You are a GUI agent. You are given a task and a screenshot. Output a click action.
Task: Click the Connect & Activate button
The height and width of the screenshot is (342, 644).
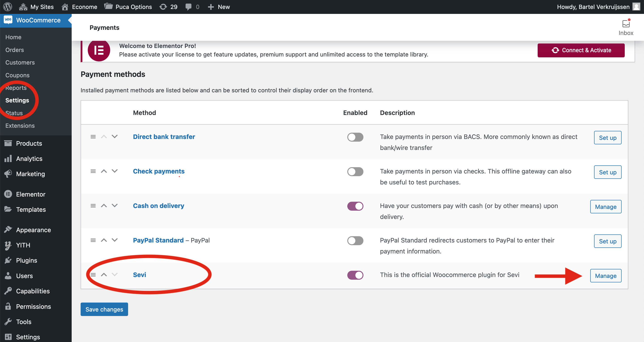tap(581, 50)
